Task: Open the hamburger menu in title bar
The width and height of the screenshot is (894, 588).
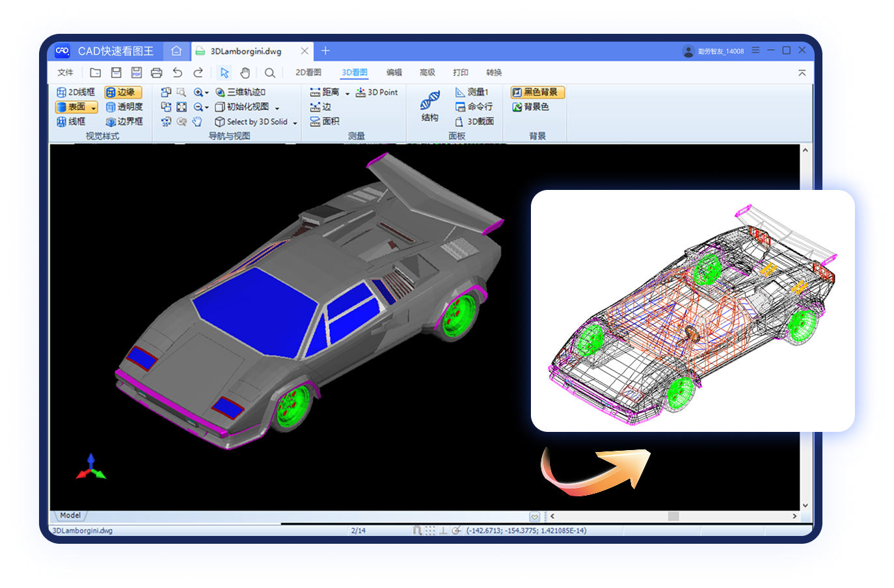Action: click(x=755, y=50)
